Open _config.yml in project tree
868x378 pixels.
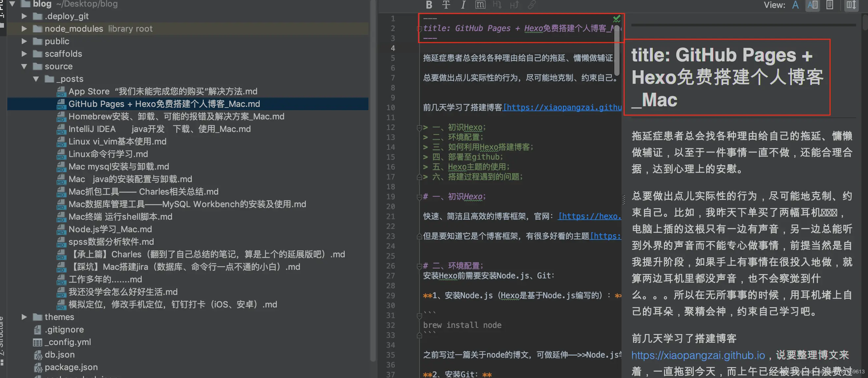(x=70, y=342)
